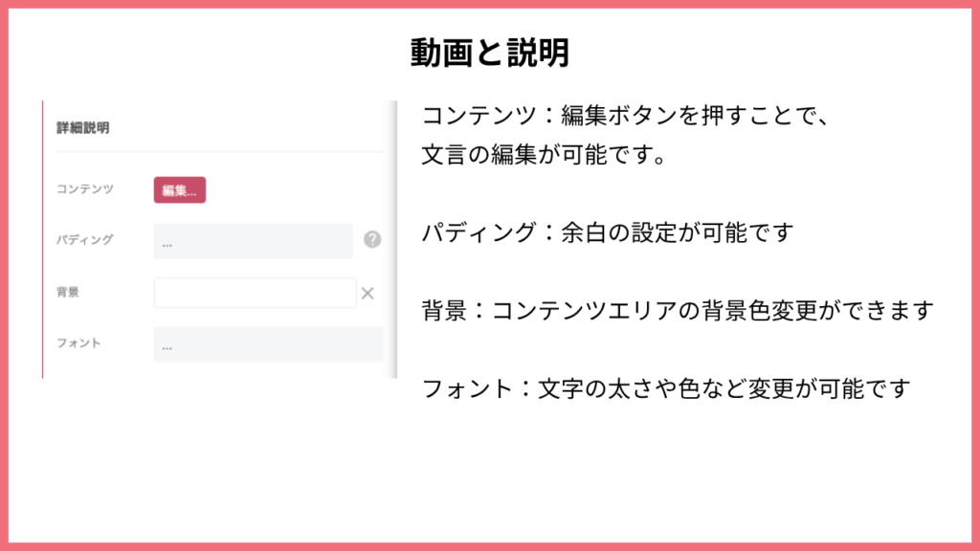This screenshot has width=980, height=551.
Task: Click the フォント：文字の太さや色 description line
Action: [666, 388]
